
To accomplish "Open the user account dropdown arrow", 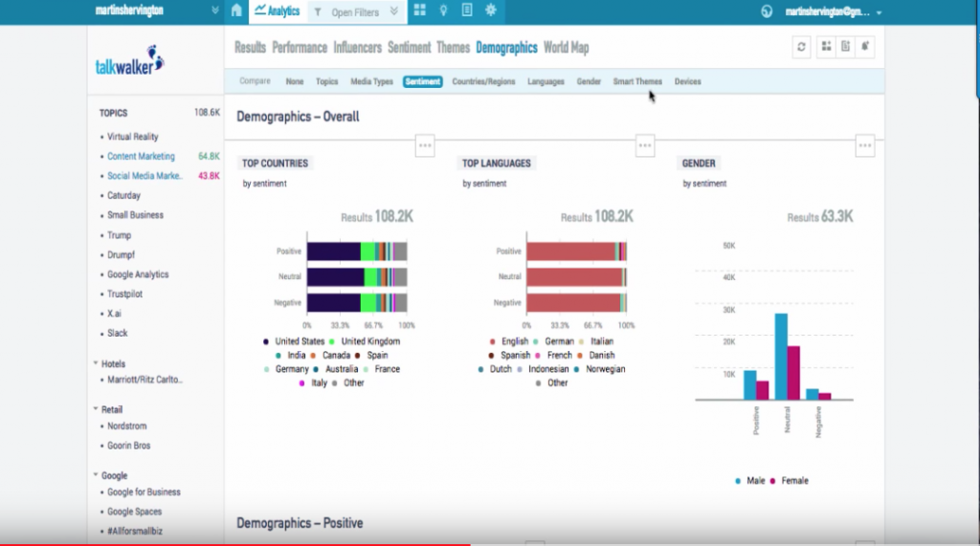I will pyautogui.click(x=879, y=12).
